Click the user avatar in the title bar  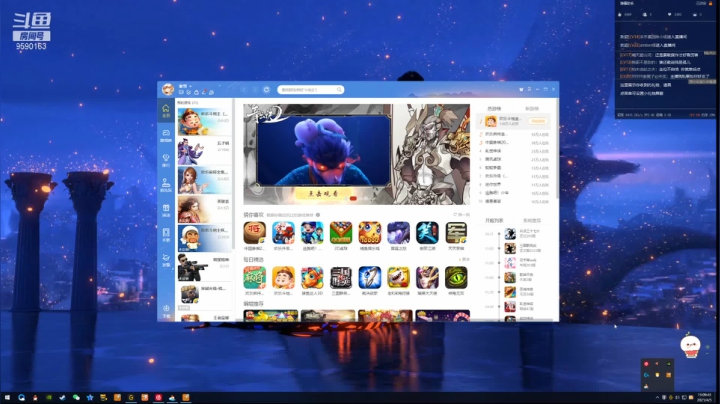tap(168, 89)
